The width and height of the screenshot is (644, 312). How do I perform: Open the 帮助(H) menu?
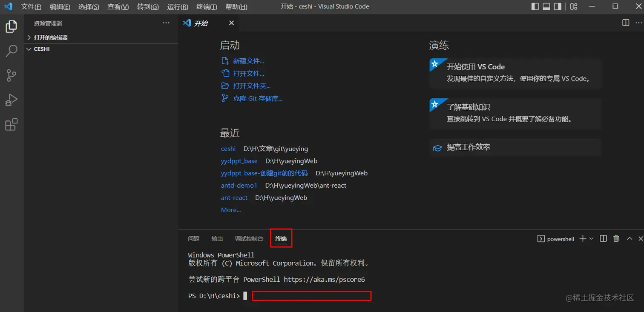tap(236, 7)
